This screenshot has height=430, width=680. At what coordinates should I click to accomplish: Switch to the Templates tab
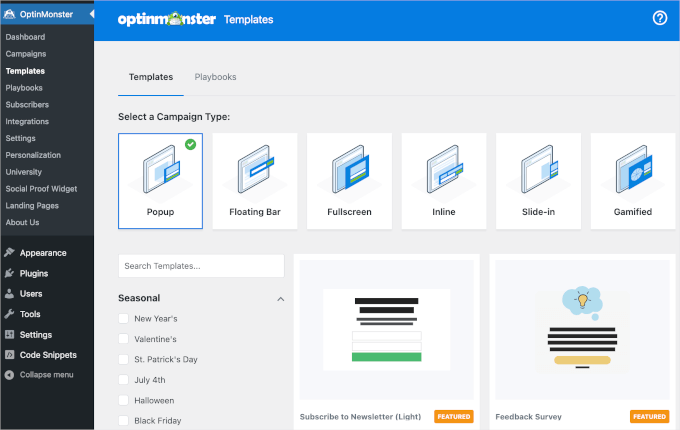tap(151, 77)
